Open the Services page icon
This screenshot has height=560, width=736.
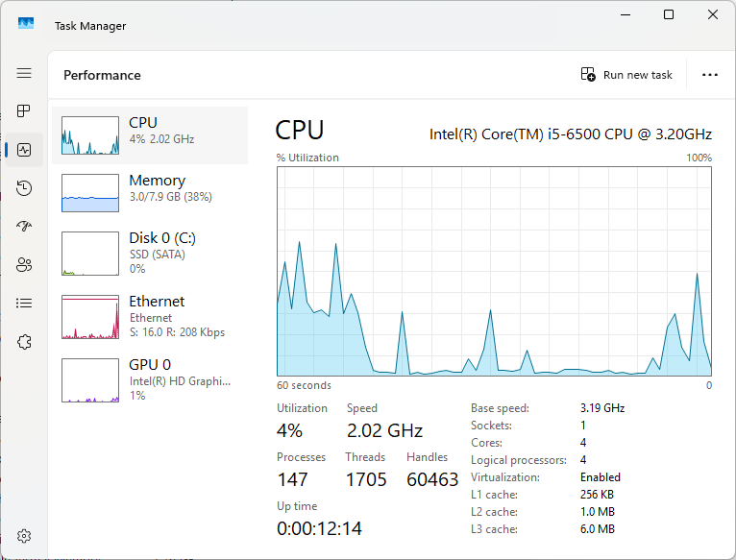[x=24, y=342]
